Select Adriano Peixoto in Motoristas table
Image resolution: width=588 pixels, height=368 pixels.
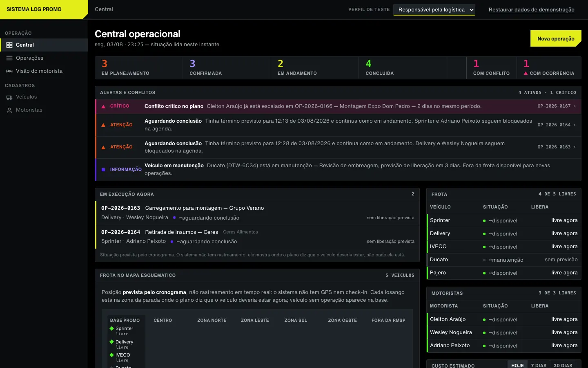(x=504, y=346)
